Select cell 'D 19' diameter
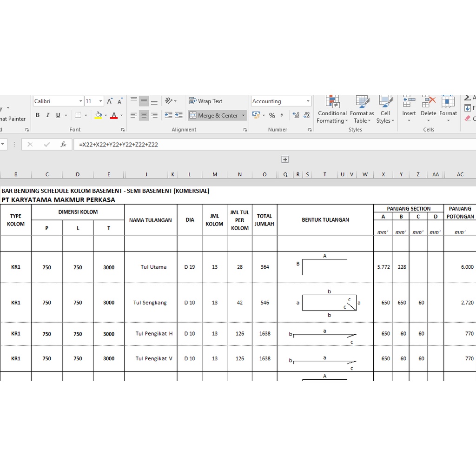This screenshot has width=476, height=476. coord(190,267)
